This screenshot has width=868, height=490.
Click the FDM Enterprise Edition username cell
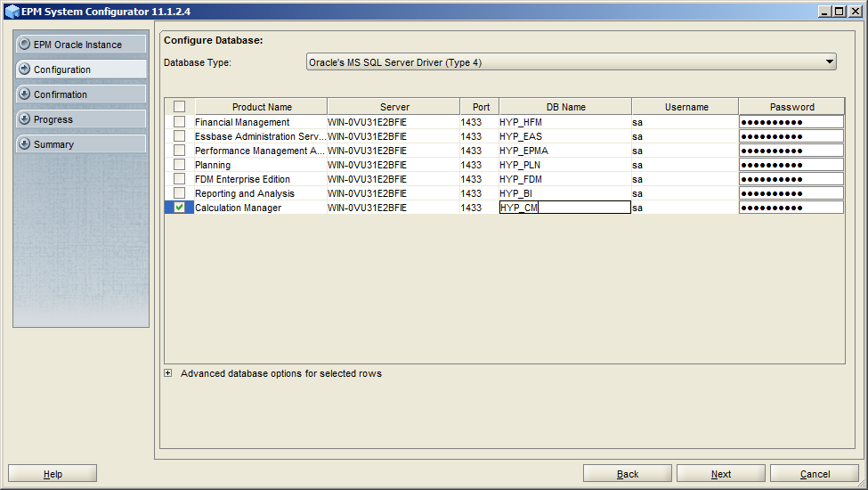point(685,179)
